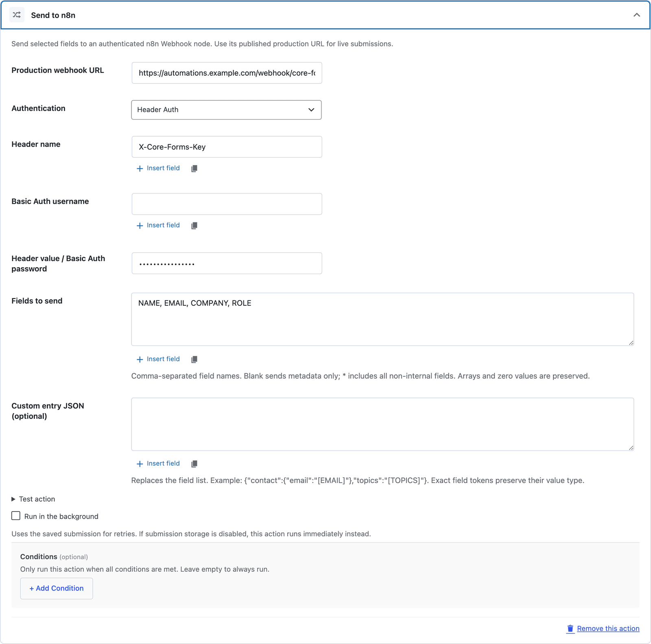Click the Fields to send textarea

382,319
